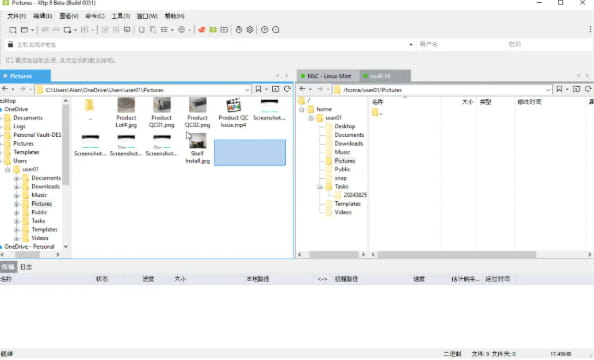Image resolution: width=594 pixels, height=360 pixels.
Task: Click the Open Session folder icon in toolbar
Action: pos(25,30)
